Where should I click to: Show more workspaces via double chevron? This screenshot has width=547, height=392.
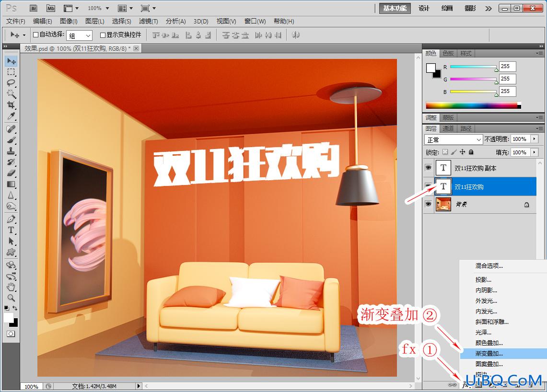tap(489, 8)
